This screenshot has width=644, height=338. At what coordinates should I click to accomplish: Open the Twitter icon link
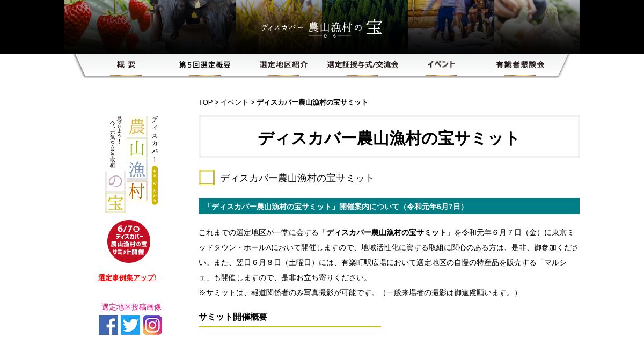[x=130, y=325]
